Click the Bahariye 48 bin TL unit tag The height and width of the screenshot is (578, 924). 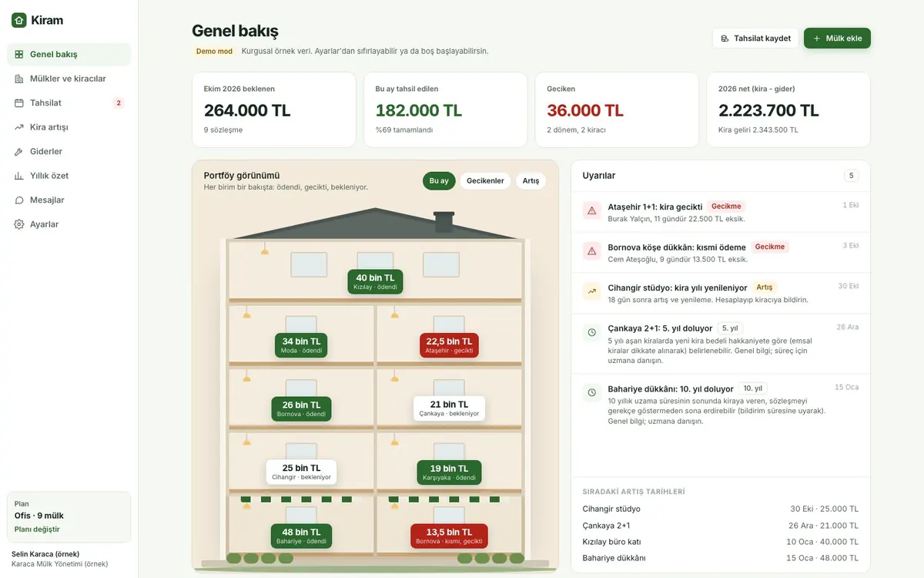pyautogui.click(x=301, y=536)
